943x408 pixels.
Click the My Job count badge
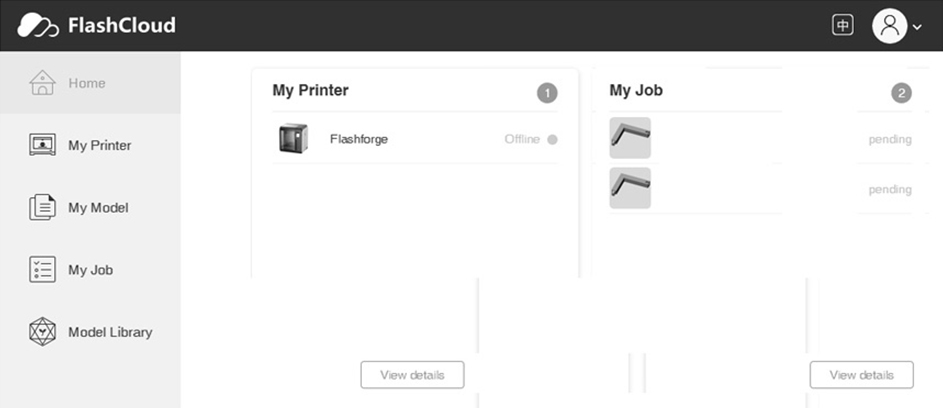901,93
